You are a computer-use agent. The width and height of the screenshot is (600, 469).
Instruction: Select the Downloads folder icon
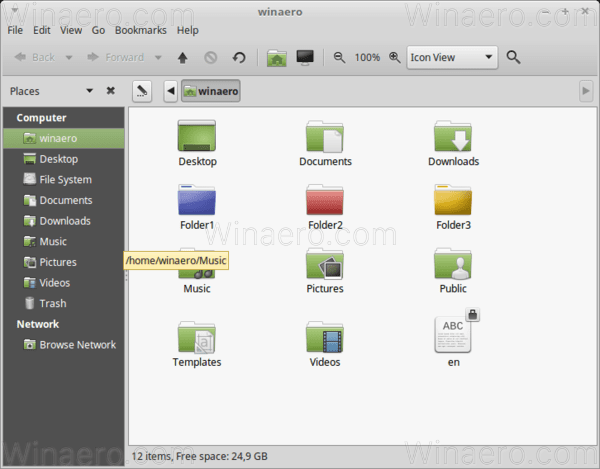point(453,137)
